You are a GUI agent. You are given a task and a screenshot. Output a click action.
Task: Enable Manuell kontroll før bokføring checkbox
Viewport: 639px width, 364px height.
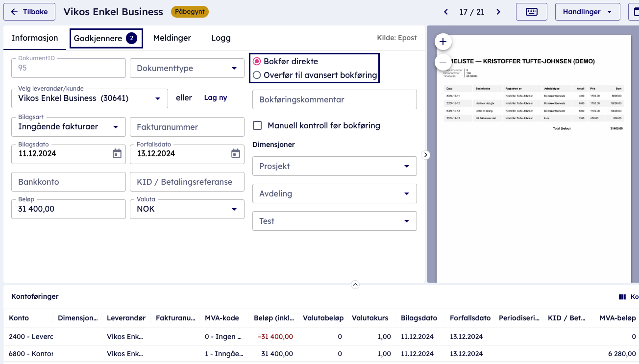pos(257,126)
